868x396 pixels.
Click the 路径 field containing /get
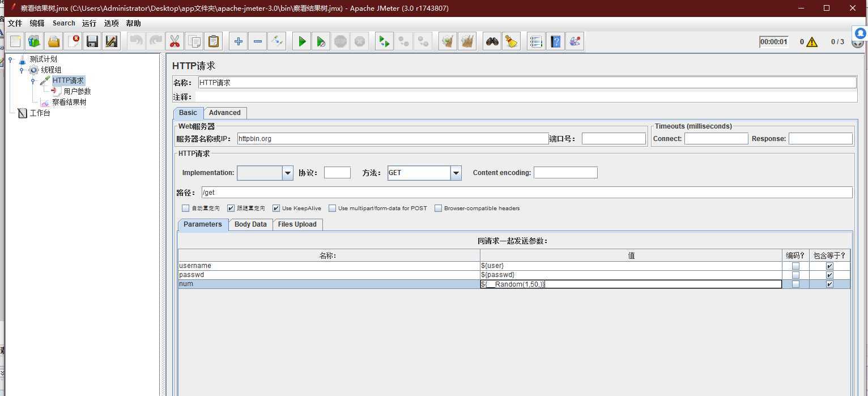[x=527, y=193]
